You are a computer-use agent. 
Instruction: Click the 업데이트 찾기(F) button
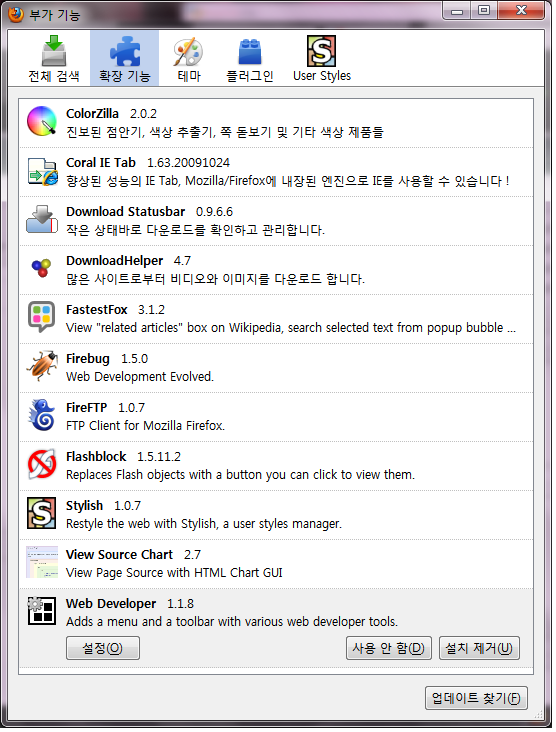coord(476,698)
